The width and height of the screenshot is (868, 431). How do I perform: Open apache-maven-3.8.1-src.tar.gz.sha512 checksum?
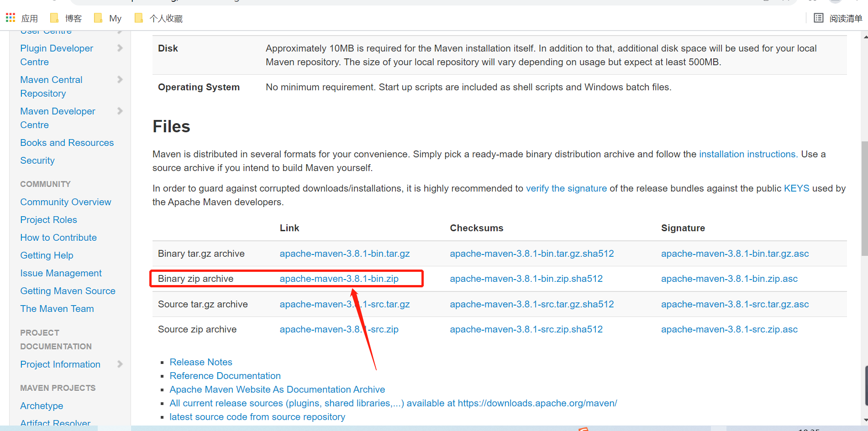pos(532,304)
